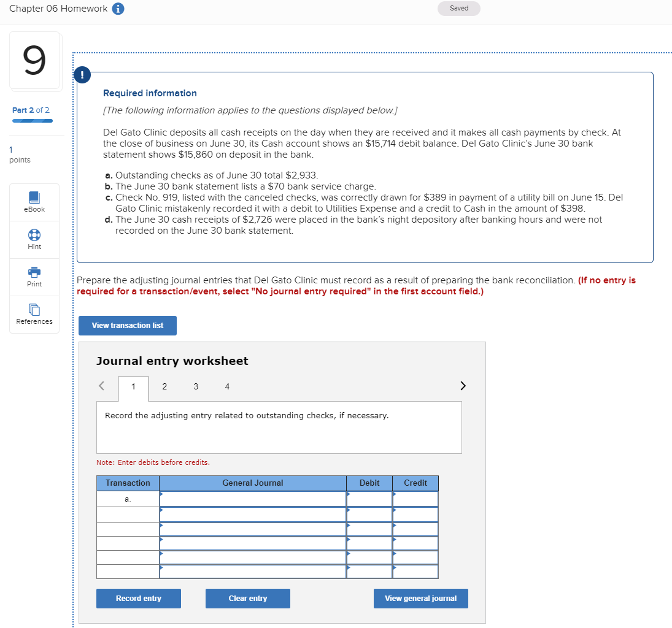Screen dimensions: 672x628
Task: Record the current journal entry
Action: tap(138, 598)
